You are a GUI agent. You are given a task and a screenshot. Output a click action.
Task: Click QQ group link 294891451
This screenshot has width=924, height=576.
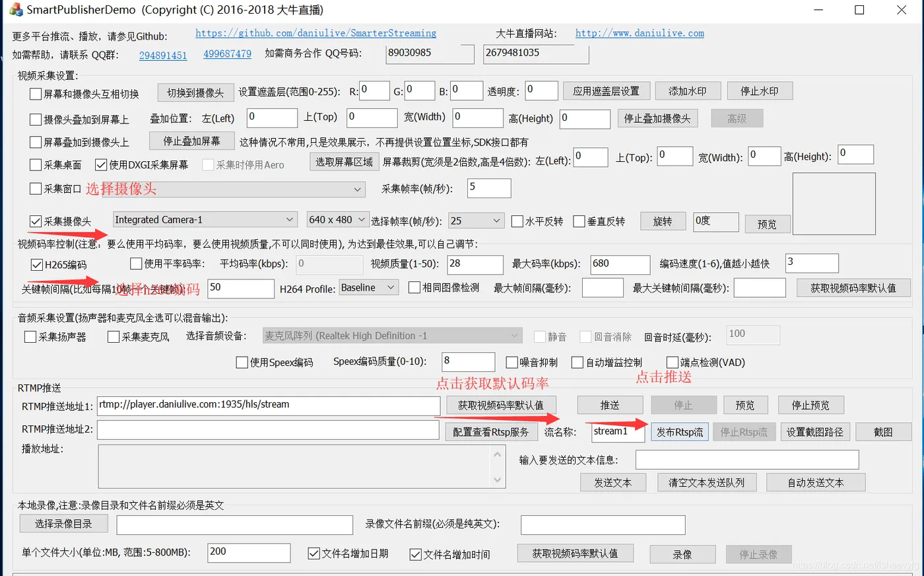(x=163, y=55)
